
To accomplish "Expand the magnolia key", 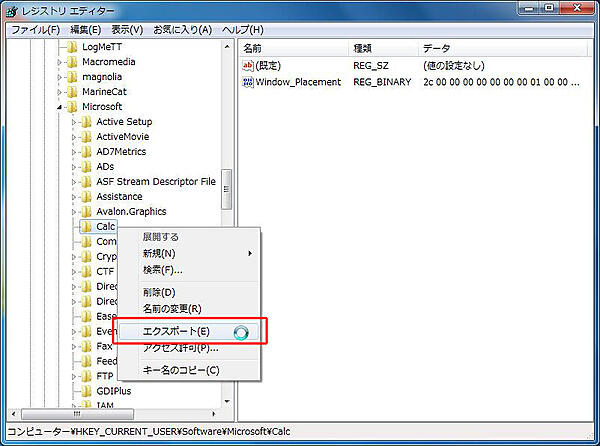I will point(59,77).
